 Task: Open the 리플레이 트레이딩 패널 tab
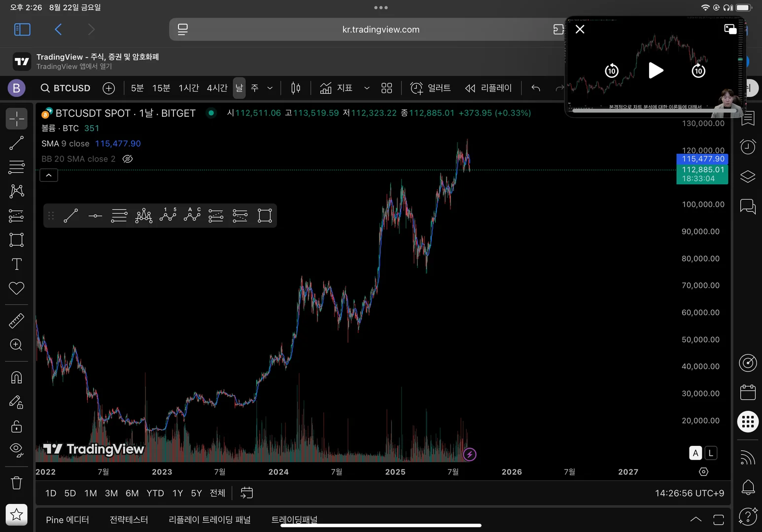209,520
